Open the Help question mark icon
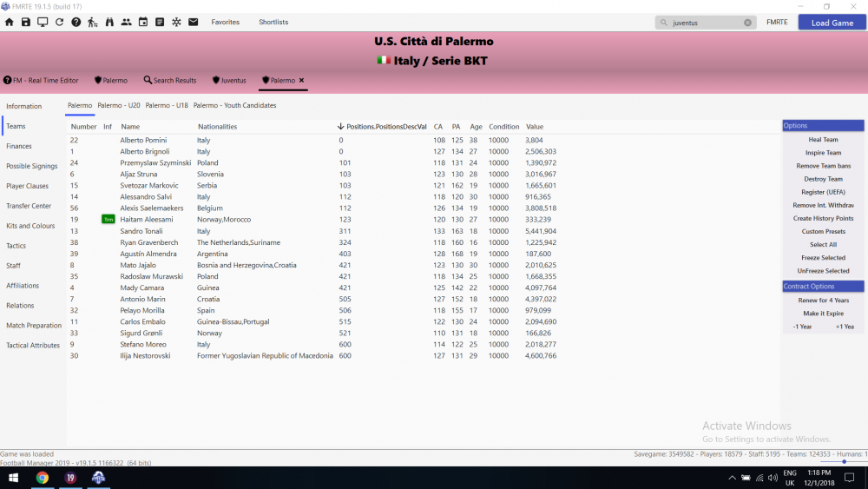Viewport: 868px width, 489px height. click(76, 22)
